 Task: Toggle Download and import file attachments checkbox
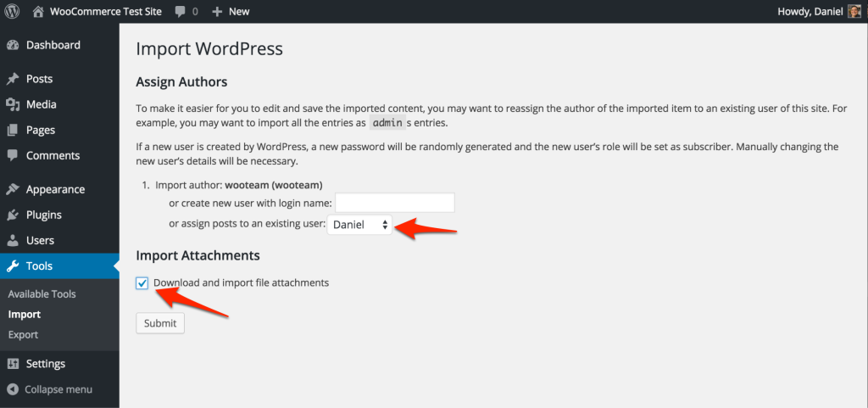(142, 283)
